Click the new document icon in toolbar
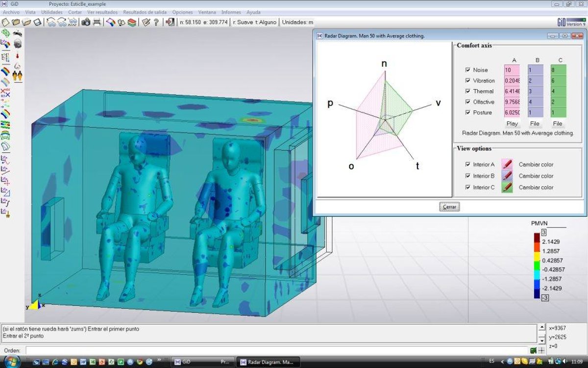The width and height of the screenshot is (588, 368). click(6, 22)
